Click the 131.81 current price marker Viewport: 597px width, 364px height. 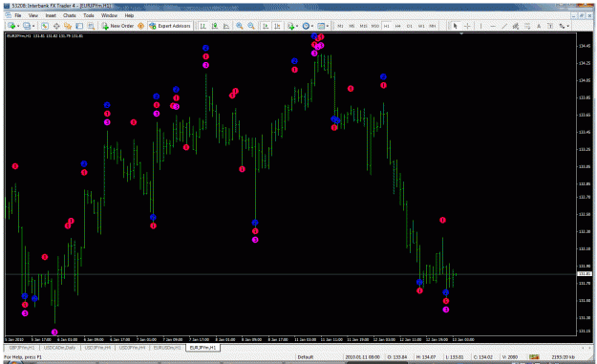[x=585, y=274]
